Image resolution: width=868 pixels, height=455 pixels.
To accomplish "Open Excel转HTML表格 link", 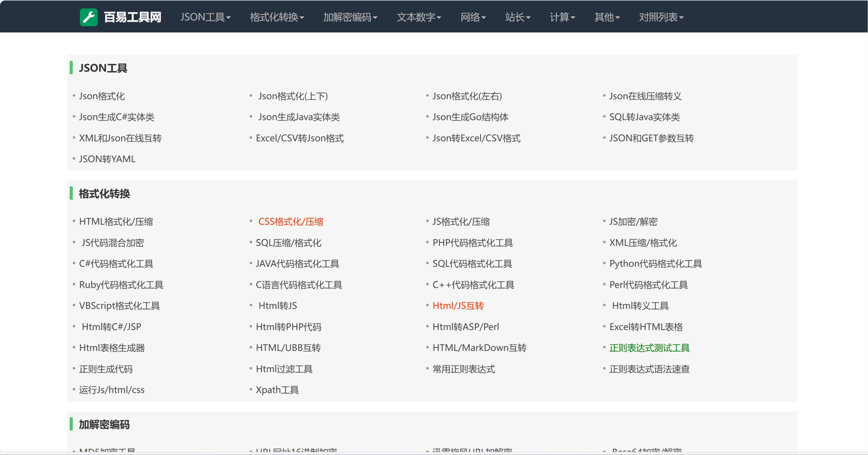I will tap(646, 327).
